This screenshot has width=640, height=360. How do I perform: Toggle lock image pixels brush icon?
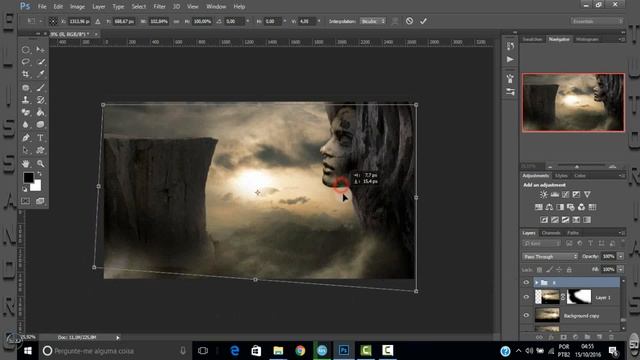coord(549,269)
